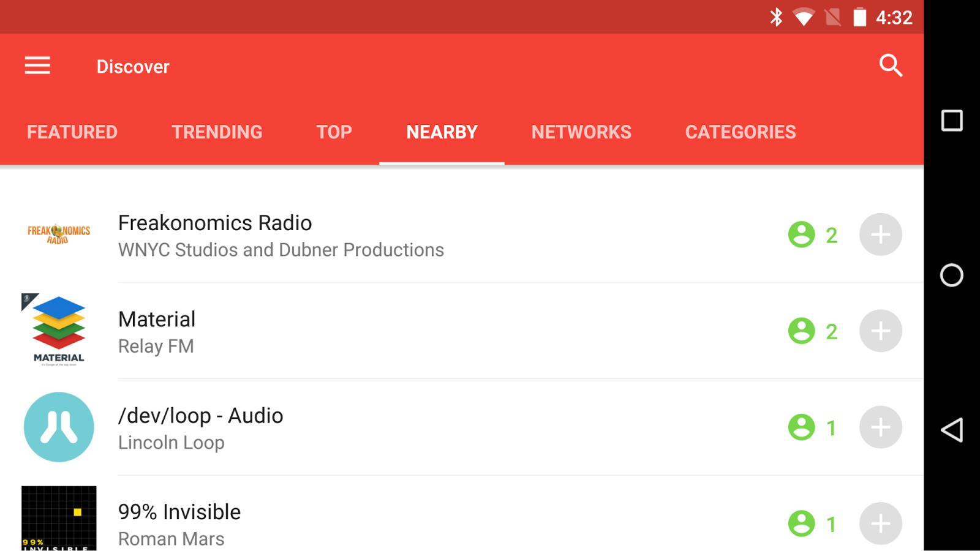Switch to the Trending tab

(x=217, y=132)
